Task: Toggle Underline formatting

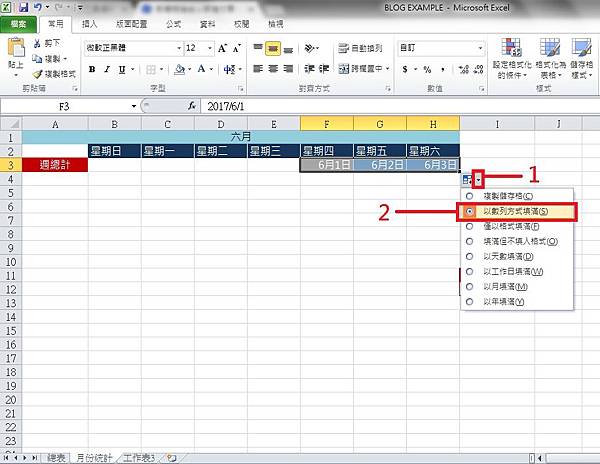Action: point(122,69)
